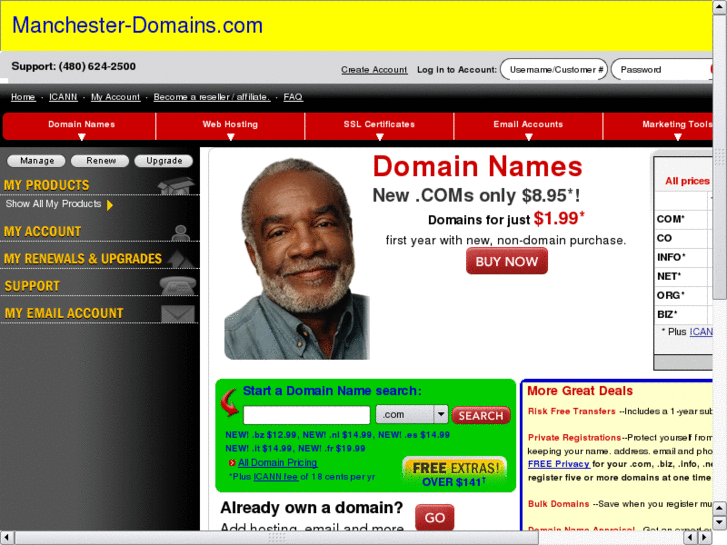
Task: Click the ICANN link below price table
Action: pos(701,332)
